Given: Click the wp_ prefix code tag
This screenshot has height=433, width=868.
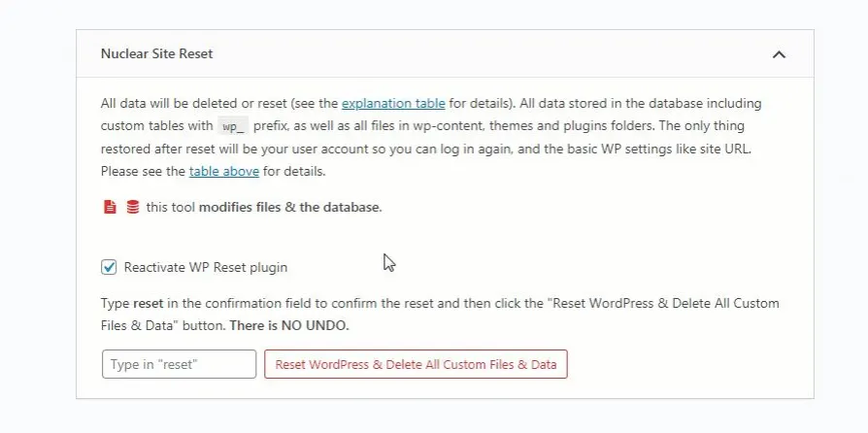Looking at the screenshot, I should click(233, 126).
